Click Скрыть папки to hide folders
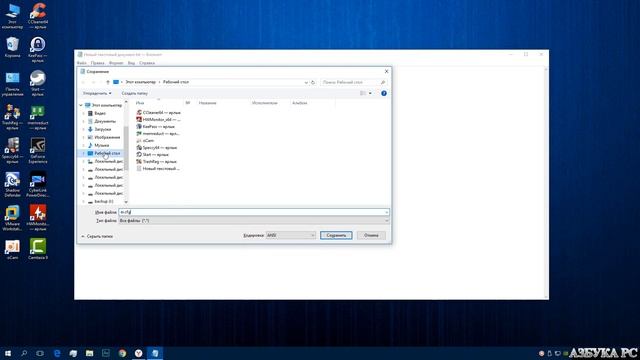The width and height of the screenshot is (640, 360). tap(97, 236)
